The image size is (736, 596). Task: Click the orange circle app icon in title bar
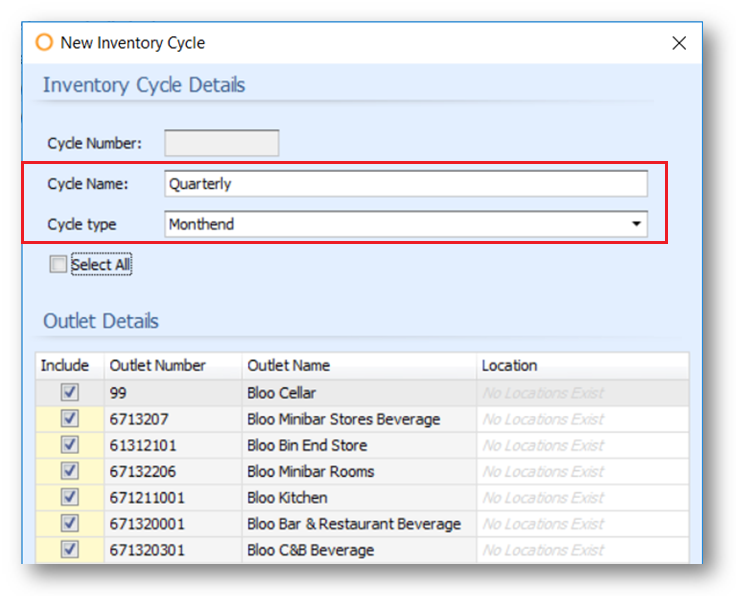click(44, 43)
